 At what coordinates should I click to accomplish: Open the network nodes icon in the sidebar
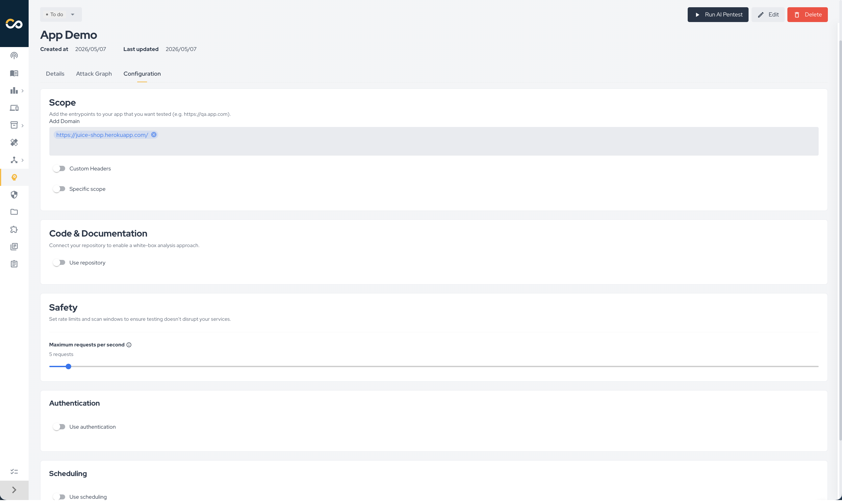14,160
